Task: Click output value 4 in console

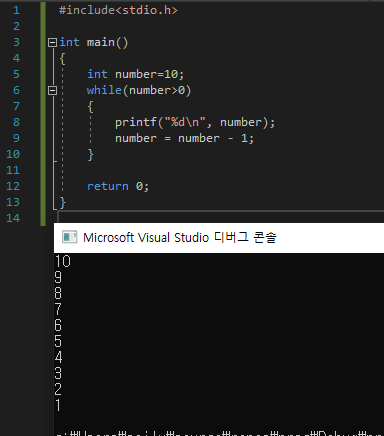Action: [58, 357]
